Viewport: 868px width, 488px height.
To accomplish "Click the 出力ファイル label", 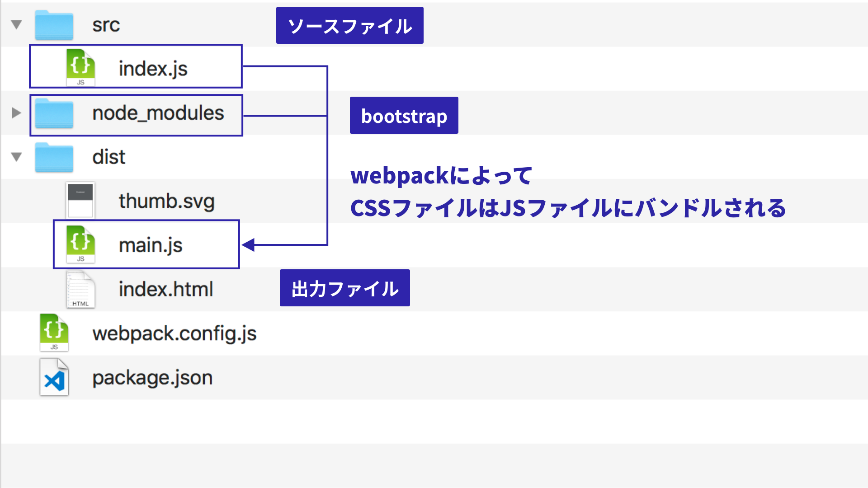I will tap(344, 288).
